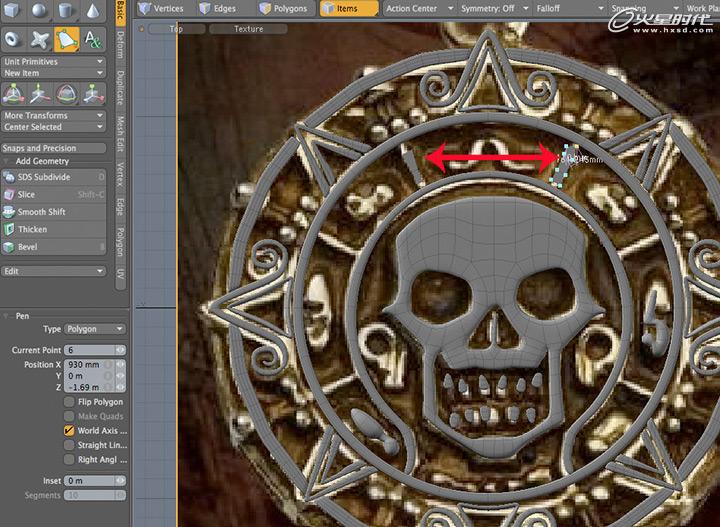This screenshot has height=527, width=720.
Task: Click the Polygons mode cube icon
Action: tap(265, 8)
